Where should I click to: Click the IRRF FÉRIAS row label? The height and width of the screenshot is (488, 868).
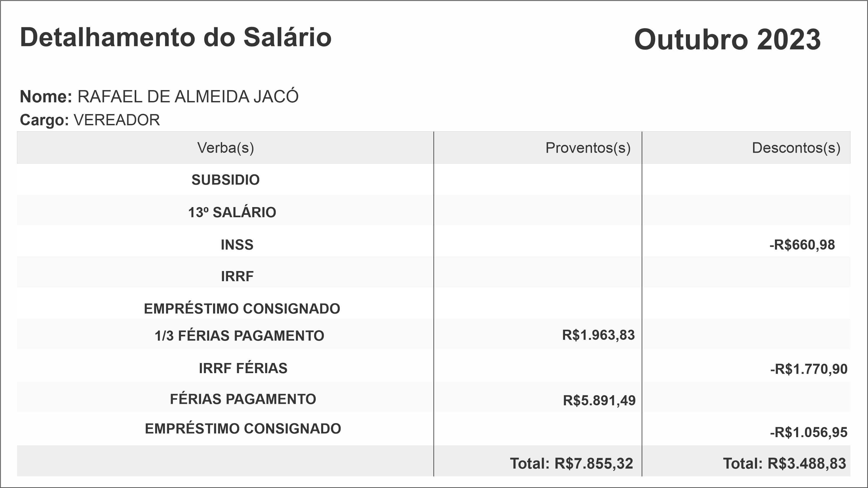[x=243, y=368]
